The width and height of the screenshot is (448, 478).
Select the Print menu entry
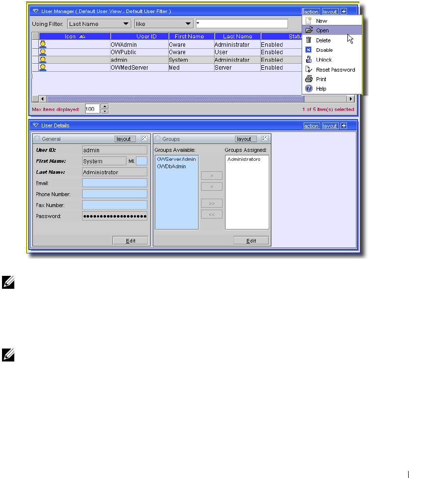(332, 79)
